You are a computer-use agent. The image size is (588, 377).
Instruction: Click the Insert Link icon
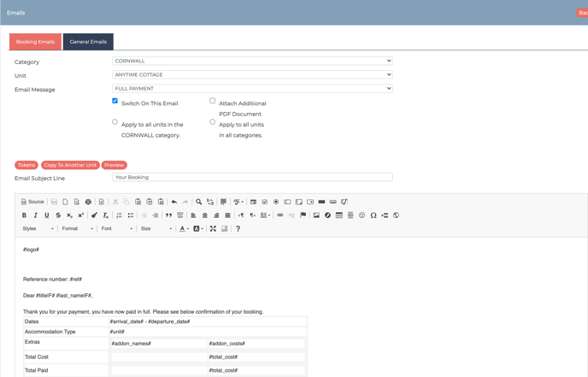pyautogui.click(x=280, y=215)
